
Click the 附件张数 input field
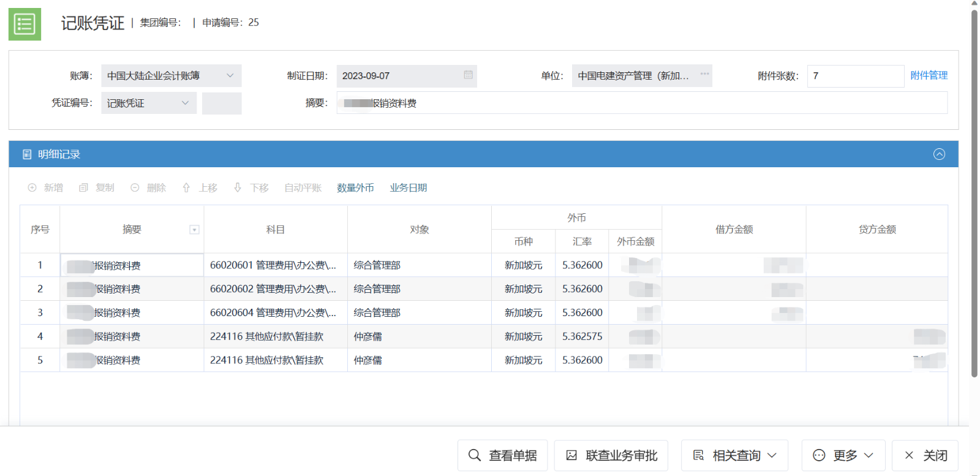pyautogui.click(x=854, y=76)
